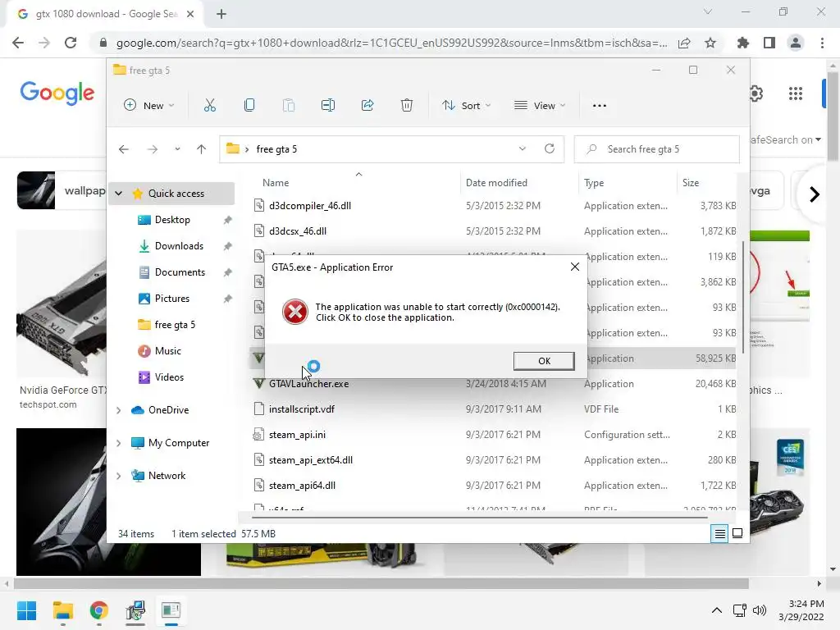The height and width of the screenshot is (630, 840).
Task: Open the View dropdown
Action: tap(540, 106)
